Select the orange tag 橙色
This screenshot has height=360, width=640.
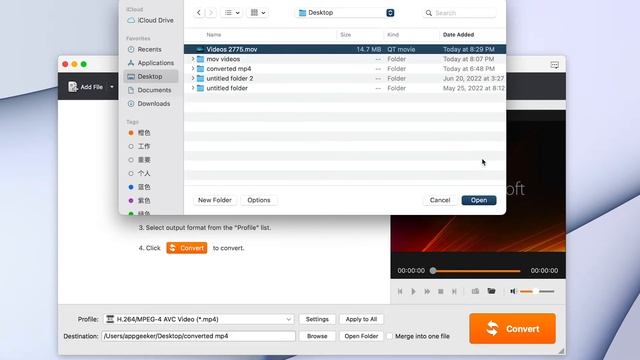(139, 133)
